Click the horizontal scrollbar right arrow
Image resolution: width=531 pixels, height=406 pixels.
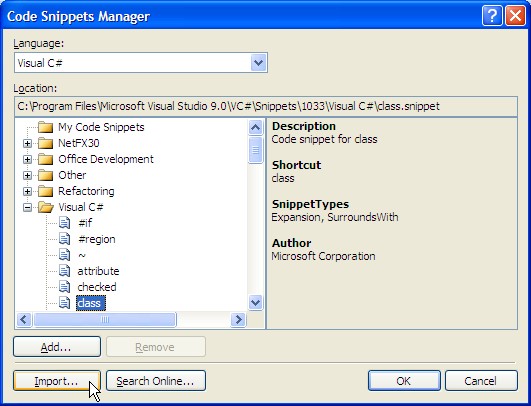238,319
